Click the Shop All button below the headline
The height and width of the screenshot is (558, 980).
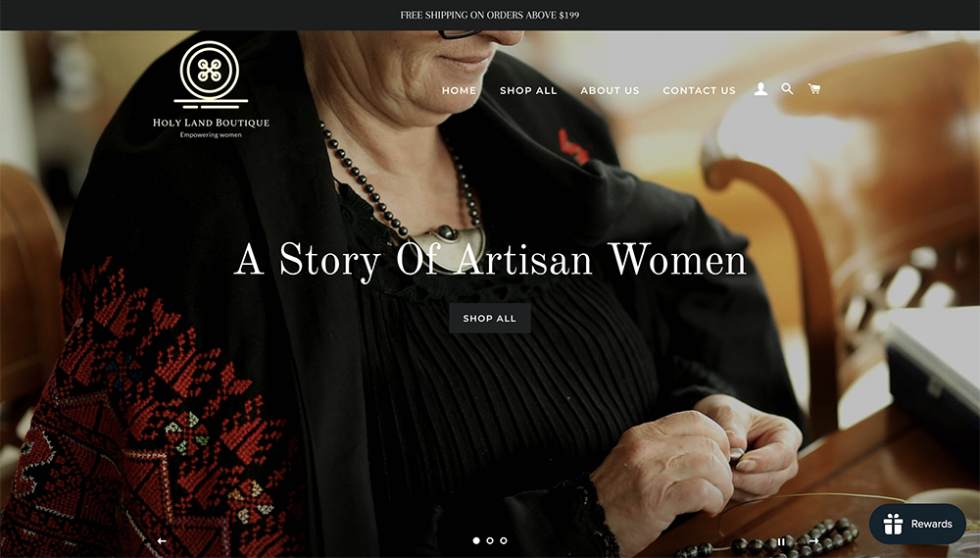[x=490, y=318]
